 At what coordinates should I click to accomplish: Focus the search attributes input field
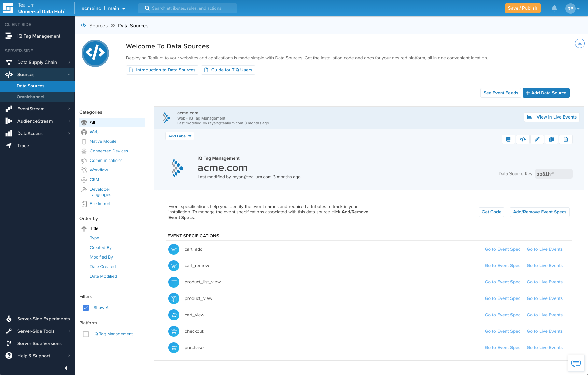pos(187,8)
